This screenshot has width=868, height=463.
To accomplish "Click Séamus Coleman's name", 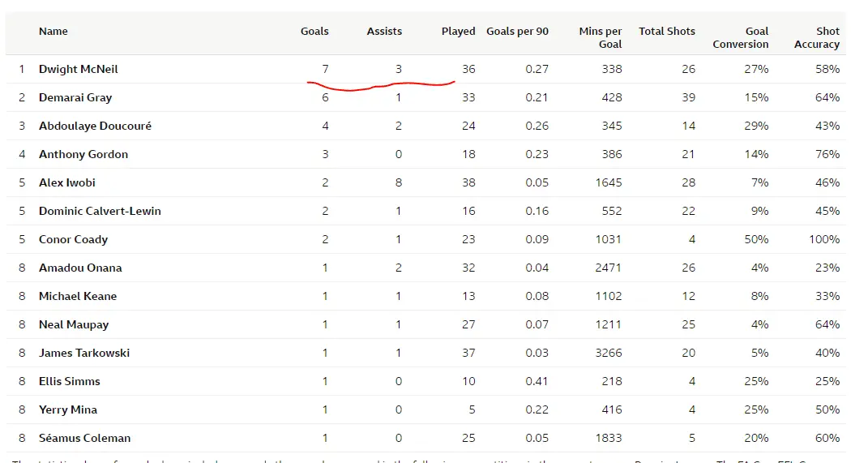I will click(84, 439).
